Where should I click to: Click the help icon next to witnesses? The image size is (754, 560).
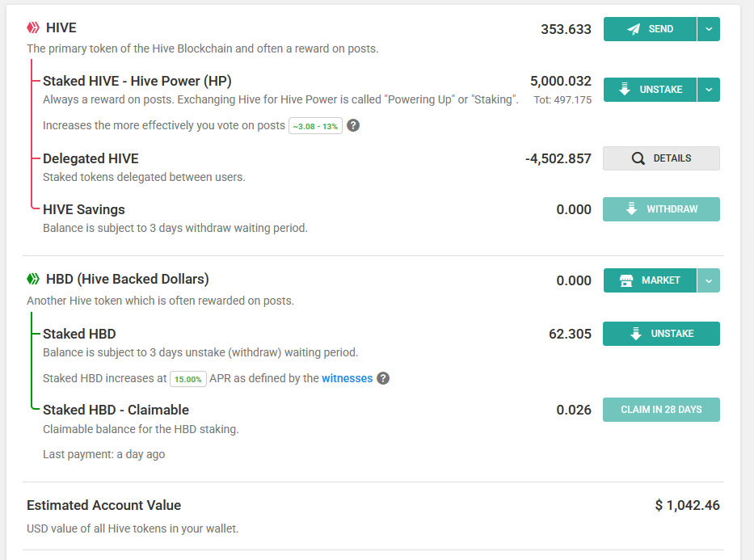[x=383, y=378]
